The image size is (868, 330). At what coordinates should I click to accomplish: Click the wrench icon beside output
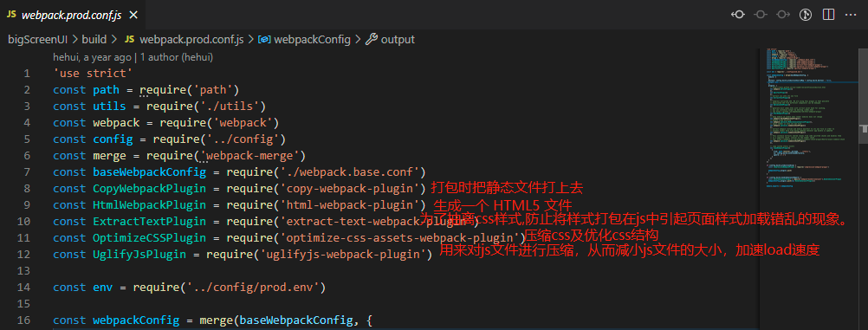372,39
